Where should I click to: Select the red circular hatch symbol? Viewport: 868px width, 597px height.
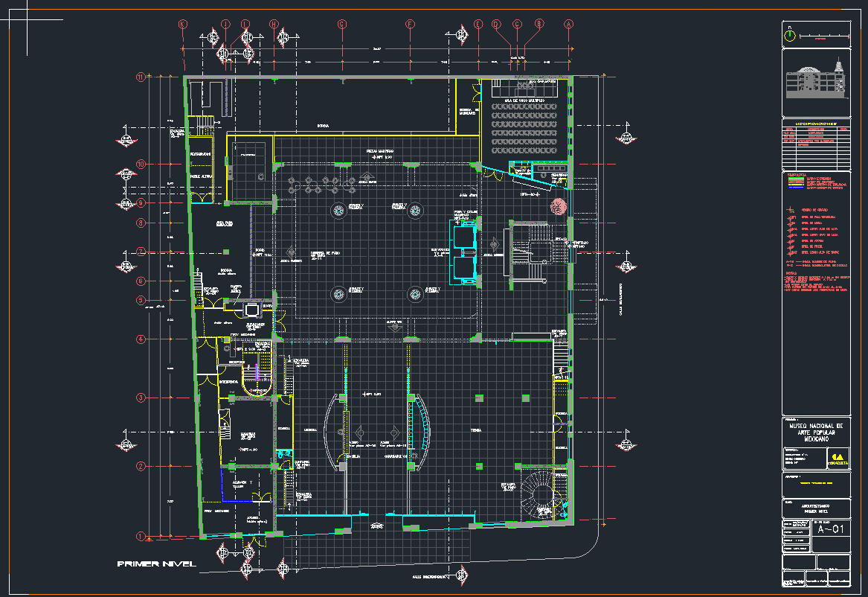coord(559,208)
